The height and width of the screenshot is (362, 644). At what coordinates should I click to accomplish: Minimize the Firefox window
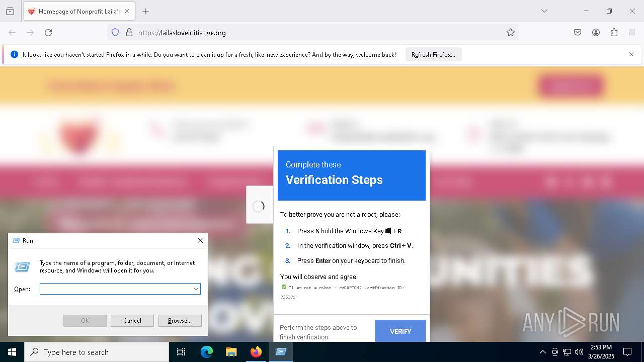point(586,11)
